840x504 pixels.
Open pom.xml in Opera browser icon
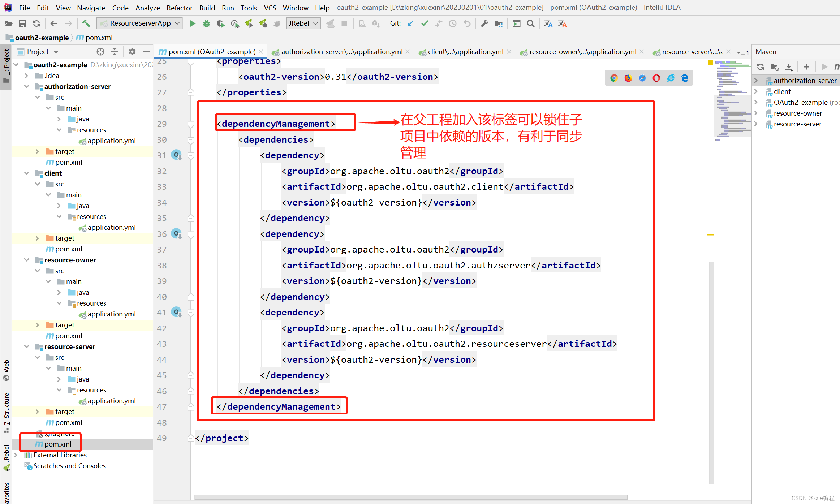656,78
